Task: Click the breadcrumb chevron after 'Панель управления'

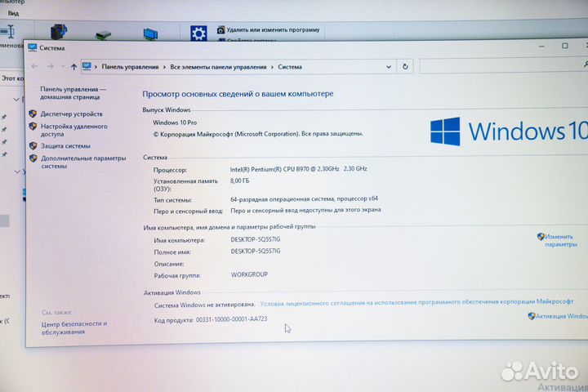Action: pyautogui.click(x=164, y=67)
